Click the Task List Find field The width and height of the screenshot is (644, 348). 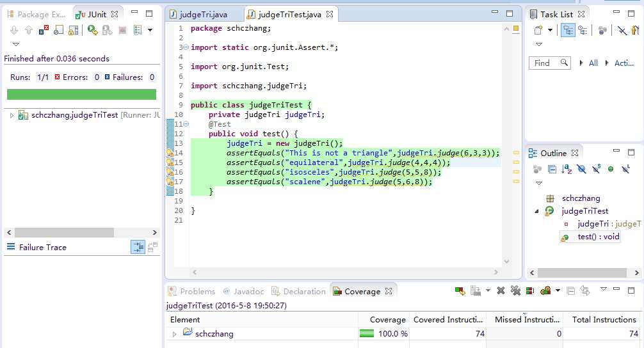tap(549, 63)
